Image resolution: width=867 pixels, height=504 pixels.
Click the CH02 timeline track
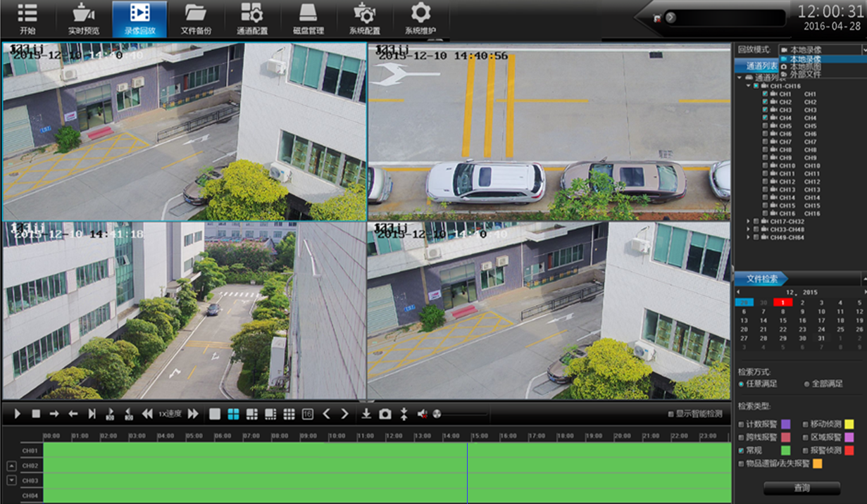[x=387, y=465]
